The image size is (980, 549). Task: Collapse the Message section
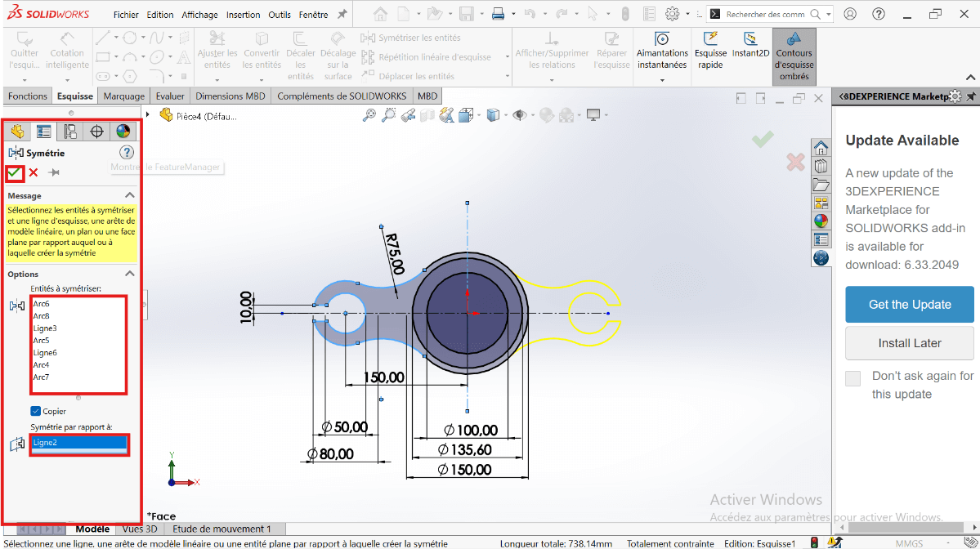129,195
